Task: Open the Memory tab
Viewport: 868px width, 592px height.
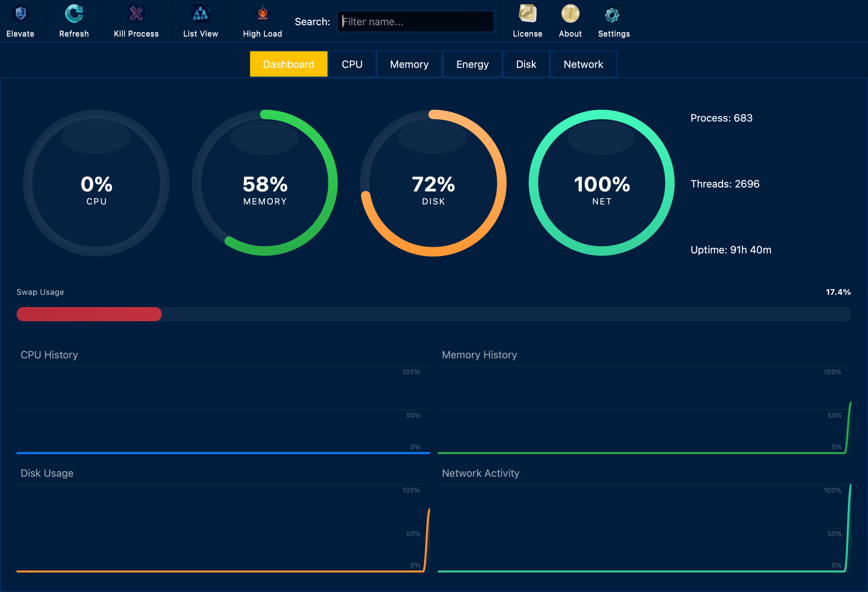Action: click(409, 64)
